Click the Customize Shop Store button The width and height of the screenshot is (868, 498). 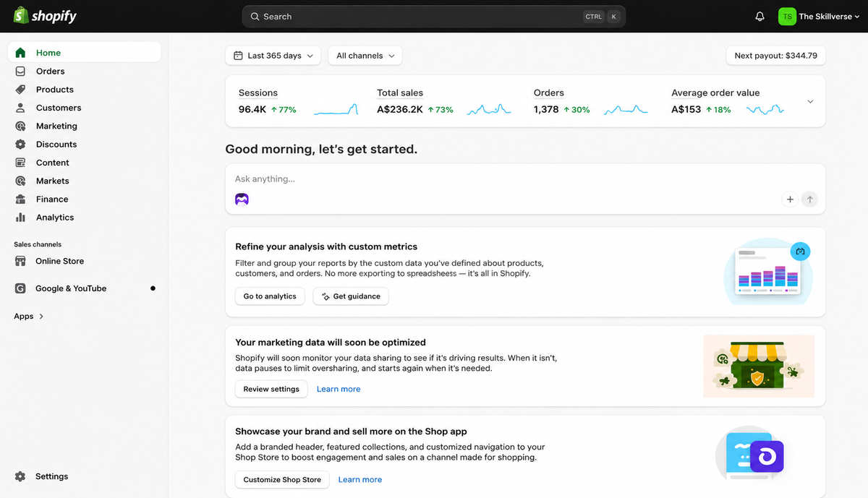pyautogui.click(x=282, y=479)
